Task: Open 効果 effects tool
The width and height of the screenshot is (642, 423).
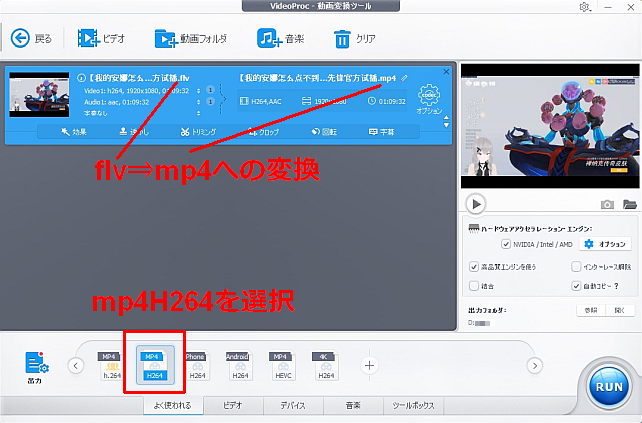Action: coord(74,132)
